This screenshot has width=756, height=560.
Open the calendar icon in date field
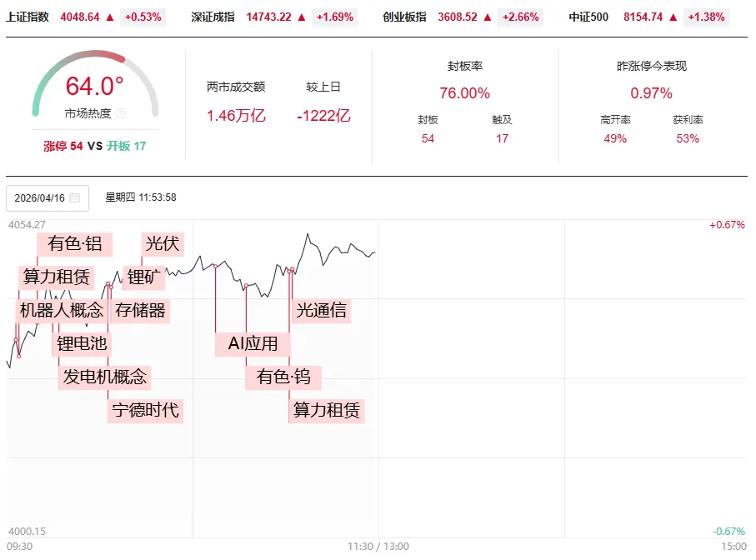(x=75, y=198)
